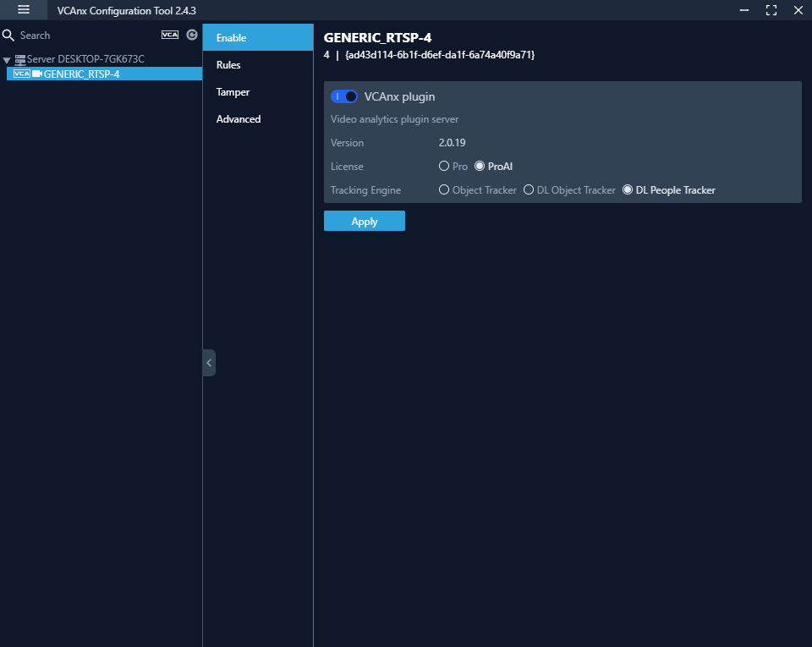Toggle the VCAnx plugin switch off
Image resolution: width=812 pixels, height=647 pixels.
tap(344, 96)
